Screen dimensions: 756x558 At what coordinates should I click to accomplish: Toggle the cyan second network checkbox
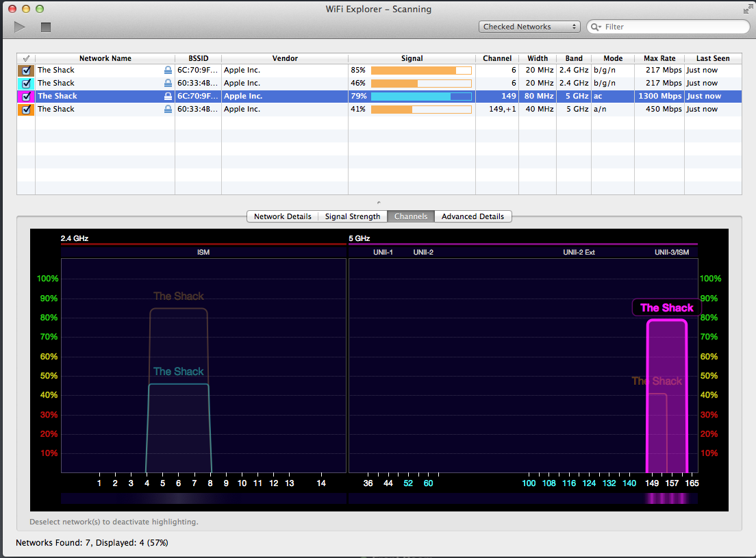pyautogui.click(x=26, y=83)
